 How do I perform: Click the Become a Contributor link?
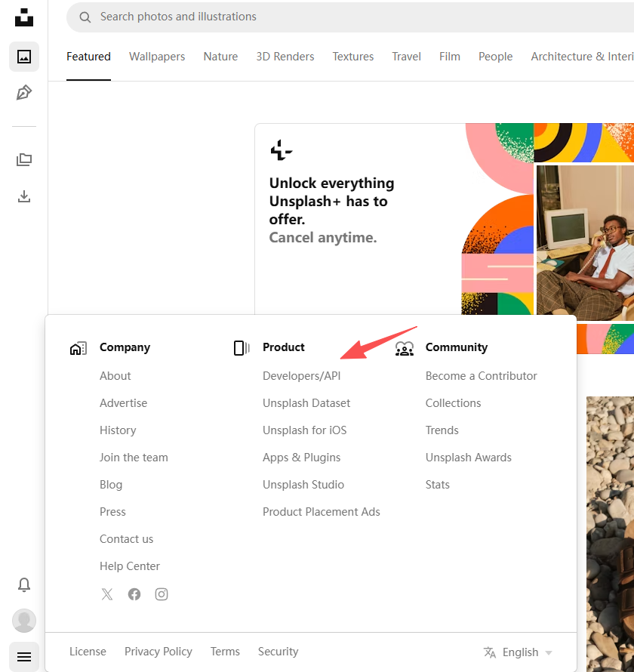[481, 375]
